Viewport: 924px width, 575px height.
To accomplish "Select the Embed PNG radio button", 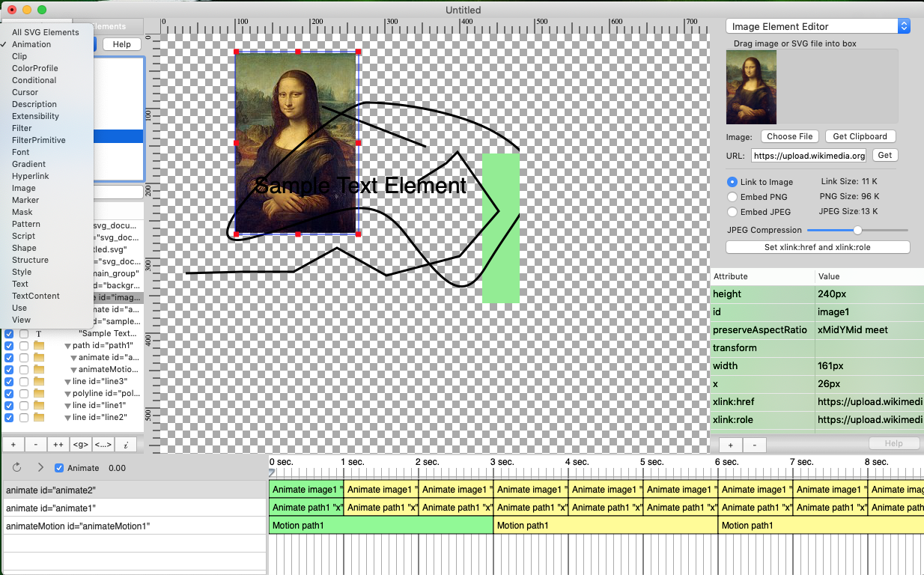I will point(732,197).
